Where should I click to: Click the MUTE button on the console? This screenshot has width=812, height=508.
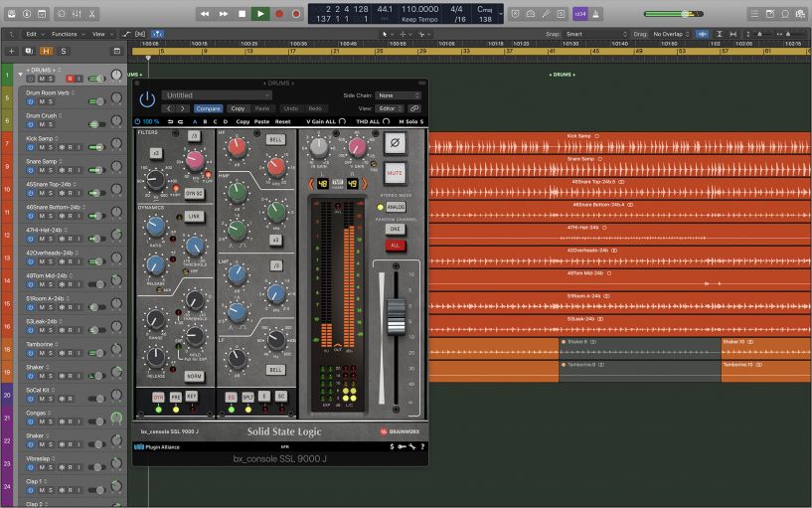(x=395, y=173)
